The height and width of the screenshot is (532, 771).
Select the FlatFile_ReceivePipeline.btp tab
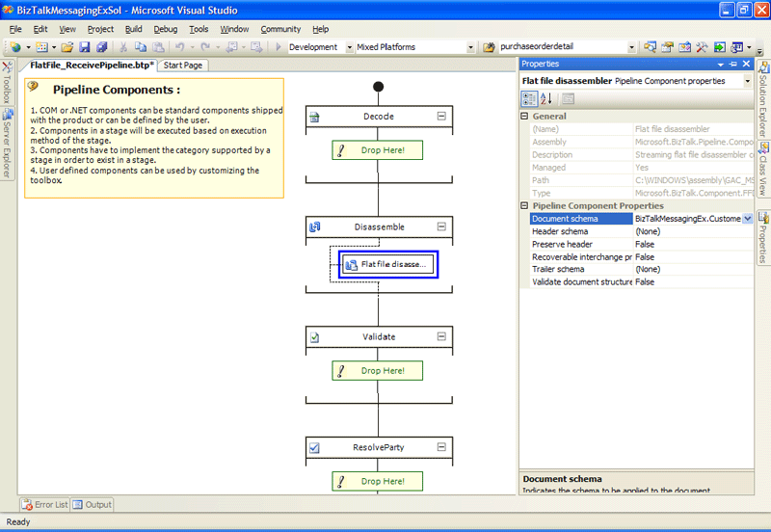92,66
